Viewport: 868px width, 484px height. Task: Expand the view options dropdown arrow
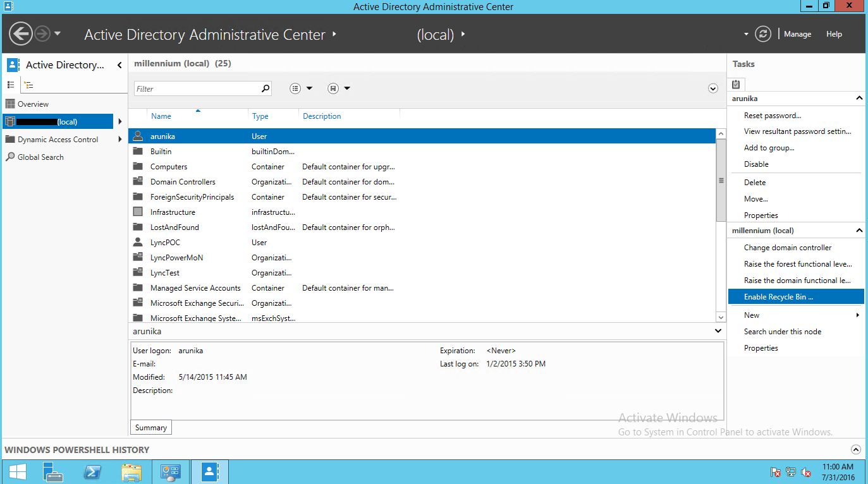pyautogui.click(x=309, y=88)
